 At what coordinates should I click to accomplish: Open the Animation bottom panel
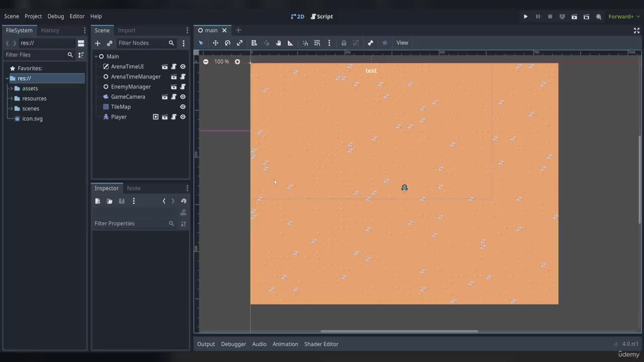pos(285,344)
